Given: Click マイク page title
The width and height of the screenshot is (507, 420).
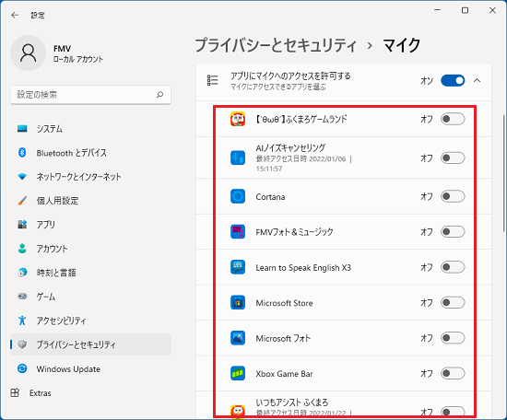Looking at the screenshot, I should click(402, 45).
